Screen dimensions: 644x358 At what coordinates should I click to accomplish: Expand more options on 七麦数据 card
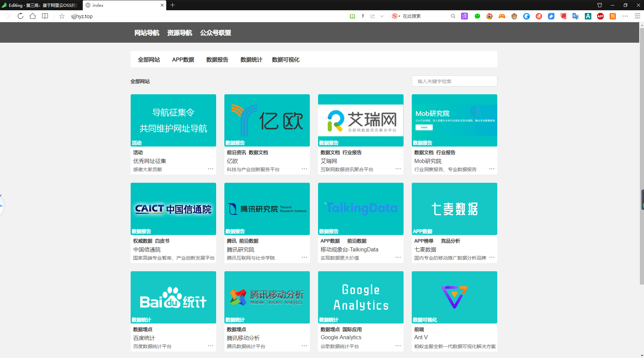pyautogui.click(x=492, y=257)
